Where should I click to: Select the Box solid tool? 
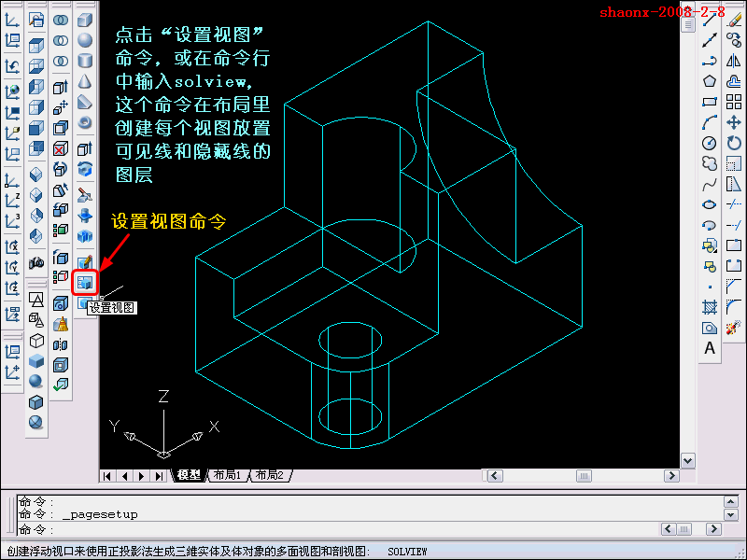pos(85,20)
